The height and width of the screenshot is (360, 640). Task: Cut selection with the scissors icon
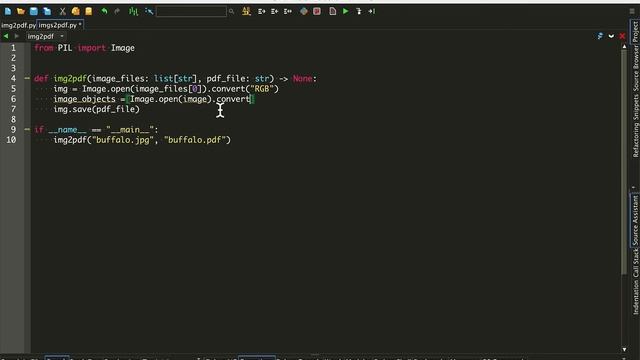pos(62,11)
